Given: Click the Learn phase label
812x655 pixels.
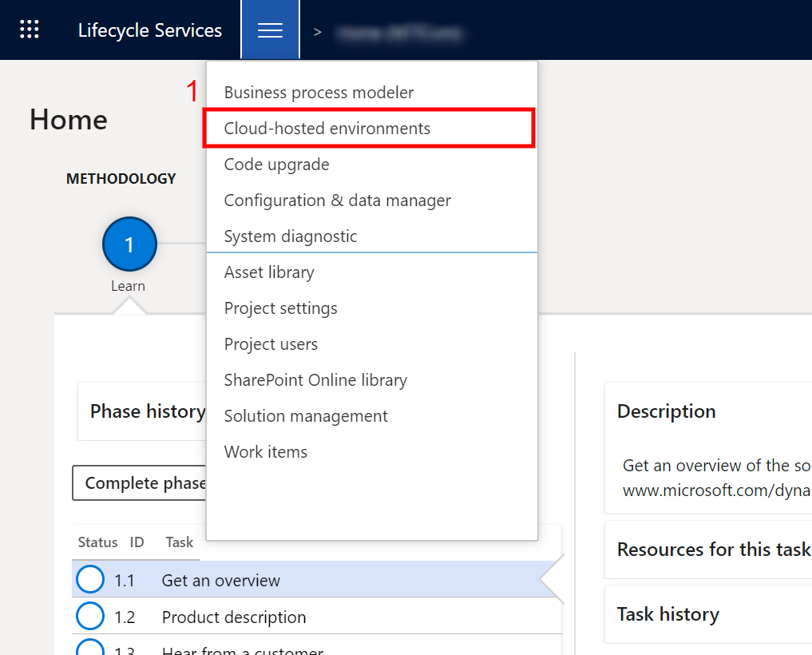Looking at the screenshot, I should pyautogui.click(x=128, y=286).
